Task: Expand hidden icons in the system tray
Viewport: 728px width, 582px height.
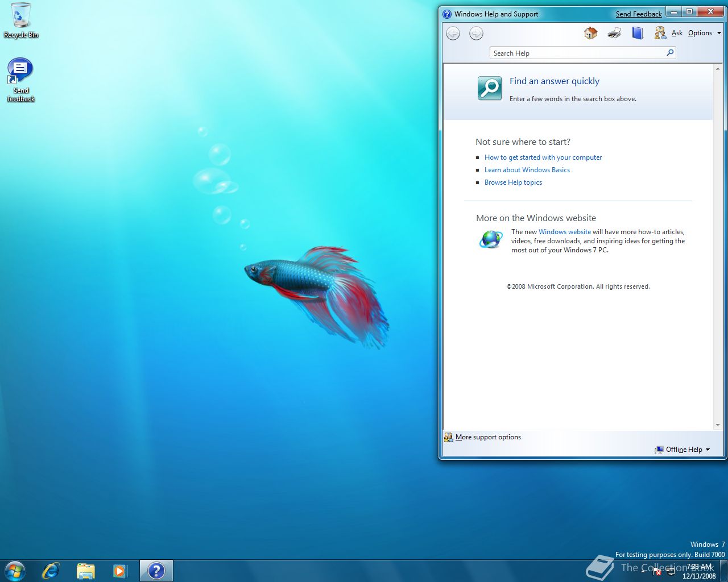Action: (x=643, y=572)
